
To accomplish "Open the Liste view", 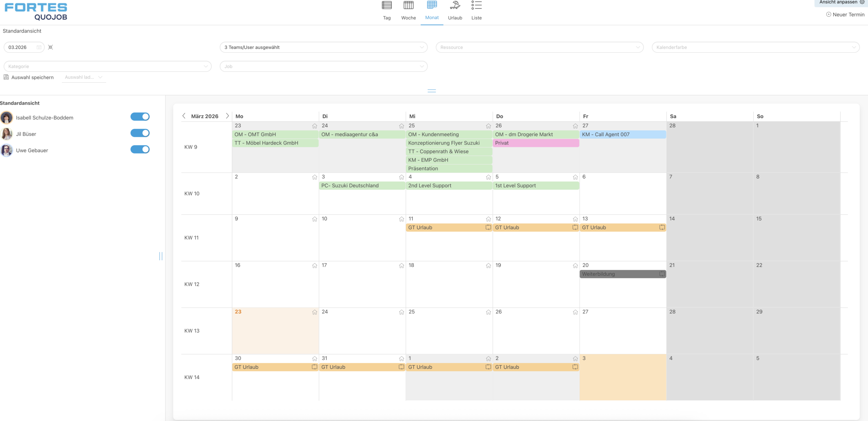I will tap(476, 9).
